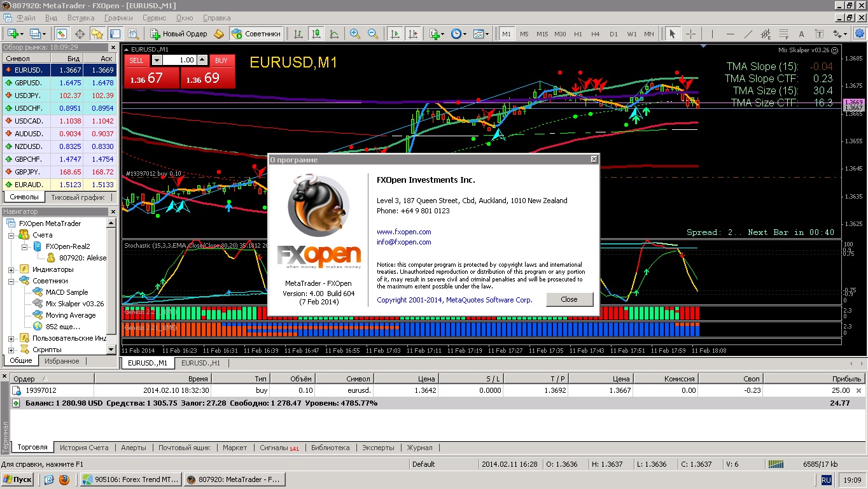This screenshot has width=868, height=489.
Task: Open the templates dropdown on toolbar
Action: 487,34
